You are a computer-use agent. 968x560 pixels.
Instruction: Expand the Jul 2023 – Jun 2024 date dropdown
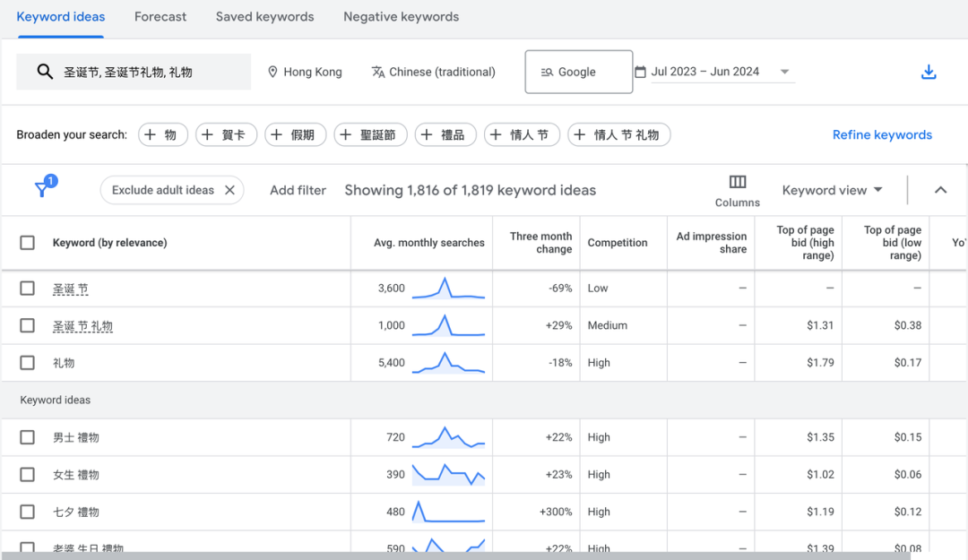[x=784, y=72]
